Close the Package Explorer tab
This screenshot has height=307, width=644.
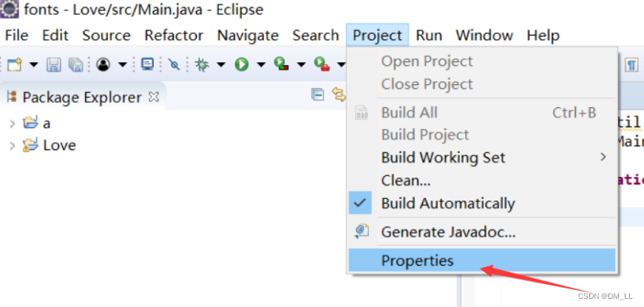coord(154,97)
